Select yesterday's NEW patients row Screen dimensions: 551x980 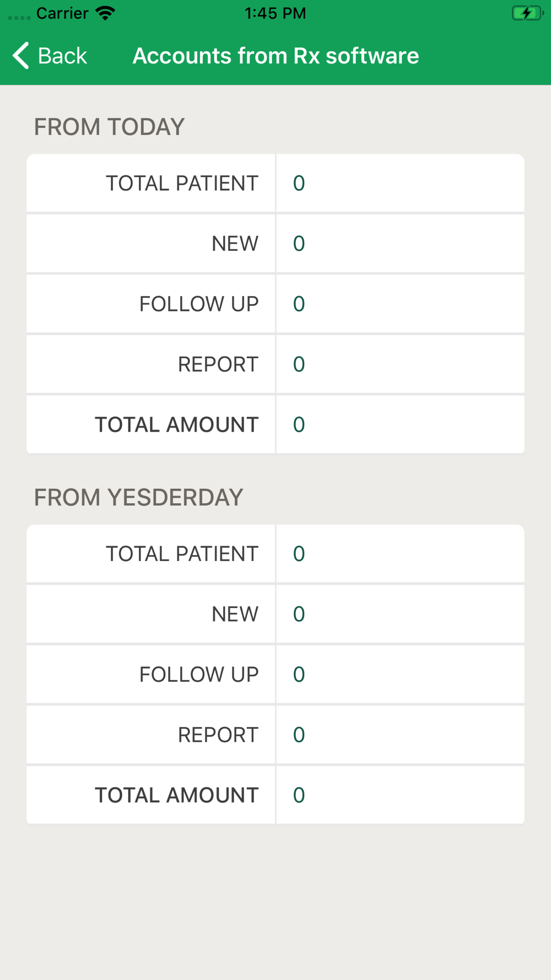(x=275, y=614)
